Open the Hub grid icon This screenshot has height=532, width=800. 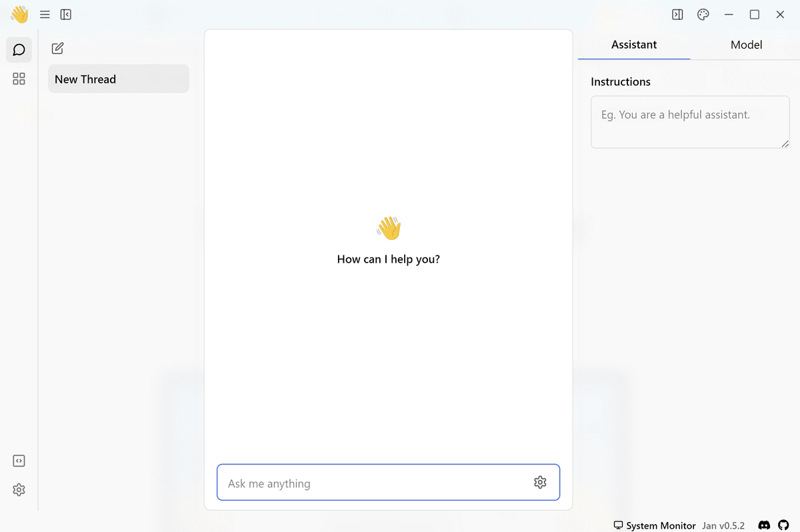click(19, 79)
